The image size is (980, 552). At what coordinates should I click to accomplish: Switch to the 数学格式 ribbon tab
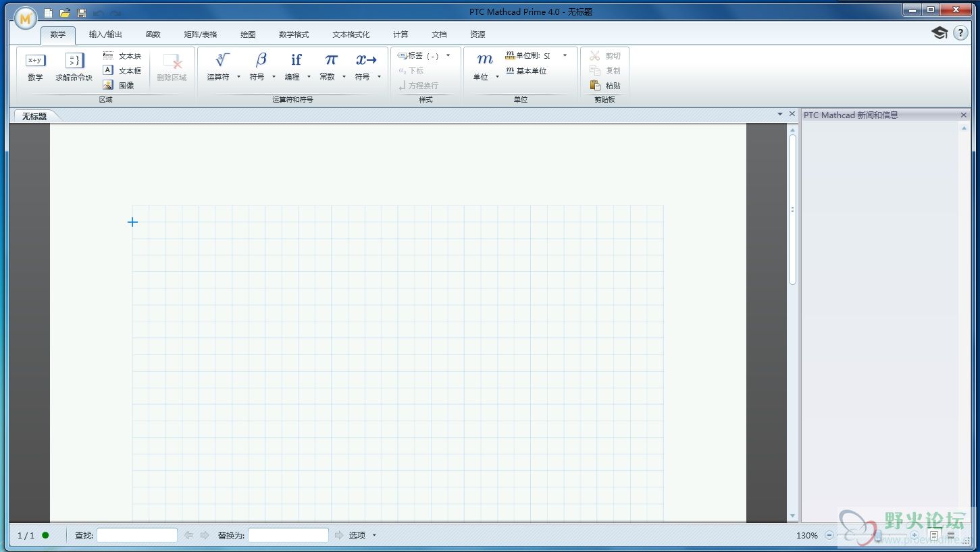pyautogui.click(x=294, y=34)
